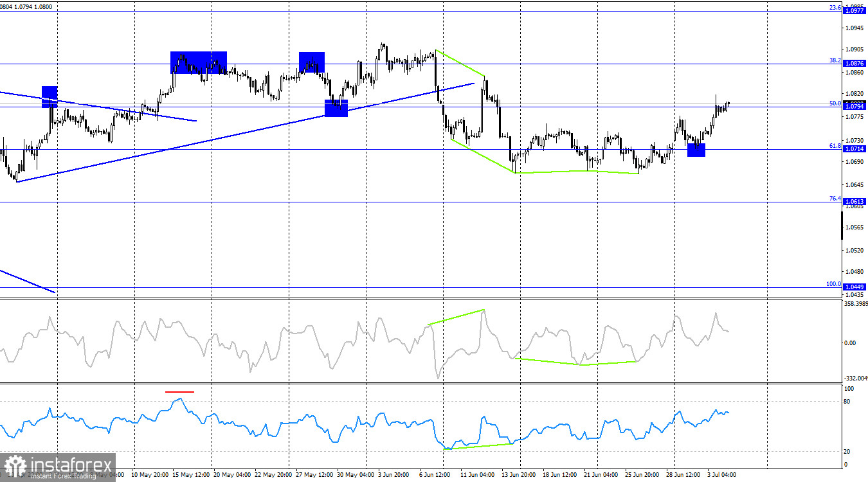
Task: Select the highlighted 1.0876 price tag
Action: click(x=854, y=64)
